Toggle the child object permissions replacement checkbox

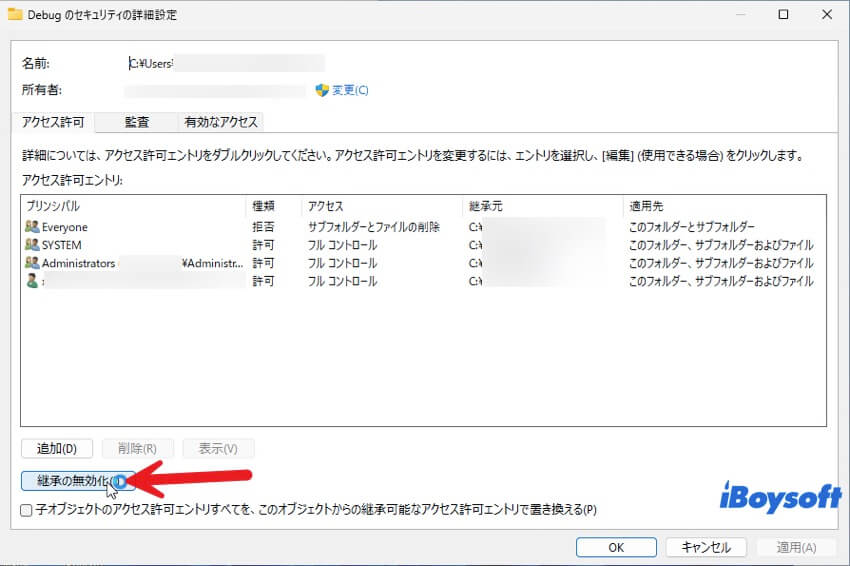click(26, 510)
